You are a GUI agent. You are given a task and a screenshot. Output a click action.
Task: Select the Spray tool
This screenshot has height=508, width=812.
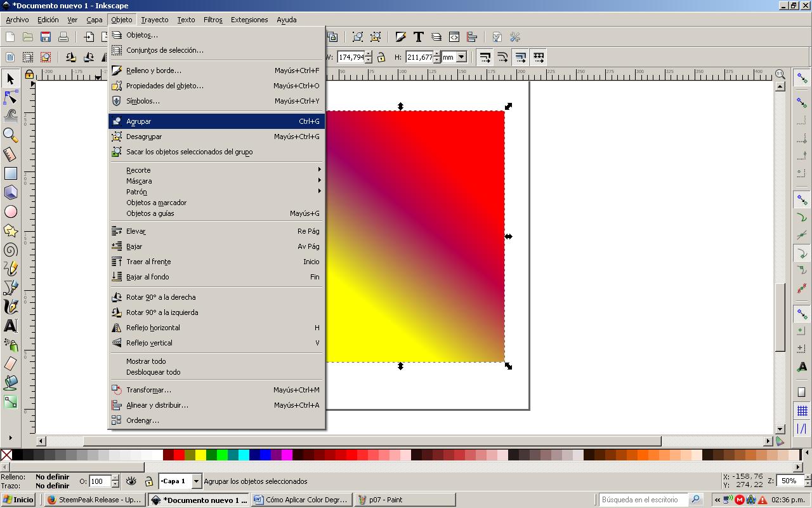[x=10, y=345]
